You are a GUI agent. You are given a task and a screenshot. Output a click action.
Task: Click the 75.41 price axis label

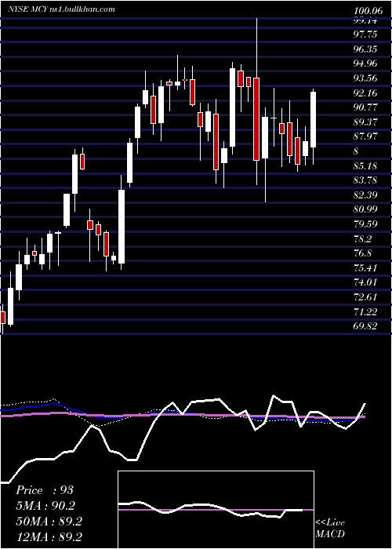tap(366, 268)
